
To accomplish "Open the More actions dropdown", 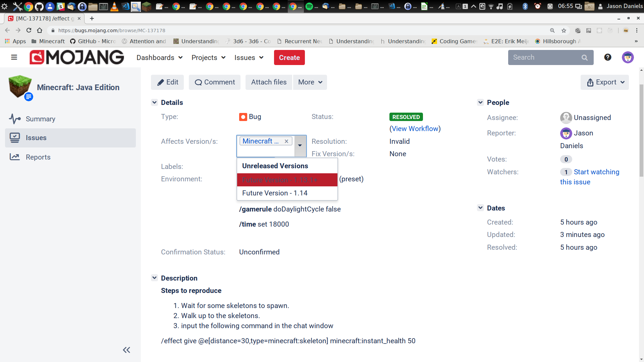I will coord(310,82).
